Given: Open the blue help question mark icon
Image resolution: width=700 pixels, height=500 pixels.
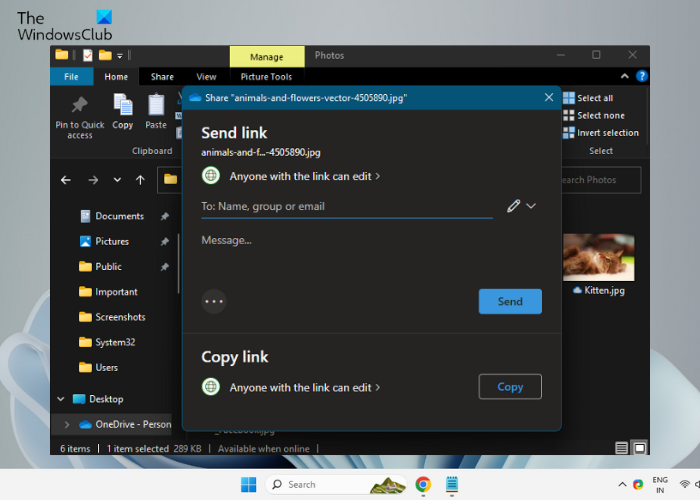Looking at the screenshot, I should (x=642, y=76).
